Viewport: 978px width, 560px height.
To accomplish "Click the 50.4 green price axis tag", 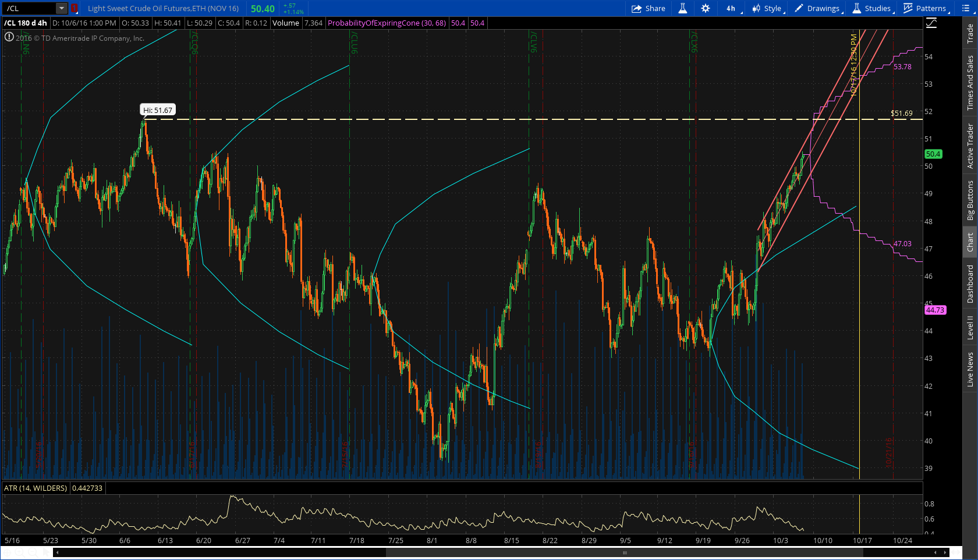I will click(x=933, y=154).
